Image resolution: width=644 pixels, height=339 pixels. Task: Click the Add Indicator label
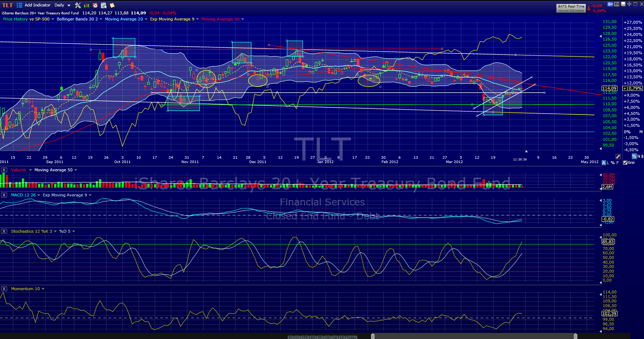point(37,5)
